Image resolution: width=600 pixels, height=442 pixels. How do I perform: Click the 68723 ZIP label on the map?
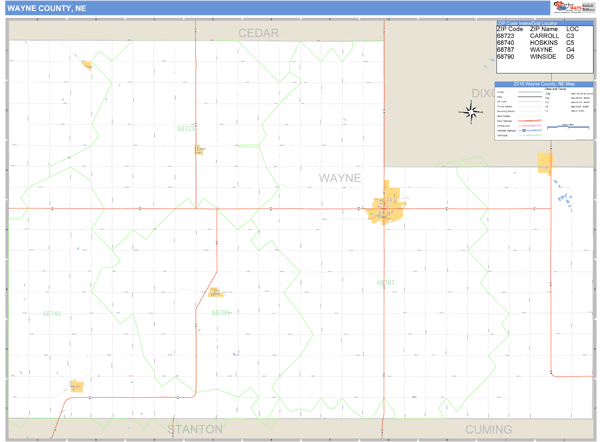(x=187, y=128)
